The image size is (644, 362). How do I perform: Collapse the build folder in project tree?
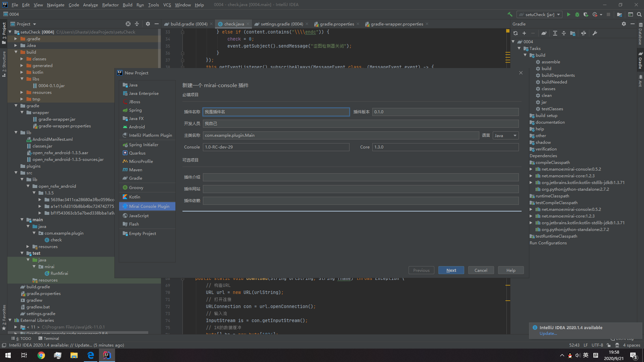point(16,52)
